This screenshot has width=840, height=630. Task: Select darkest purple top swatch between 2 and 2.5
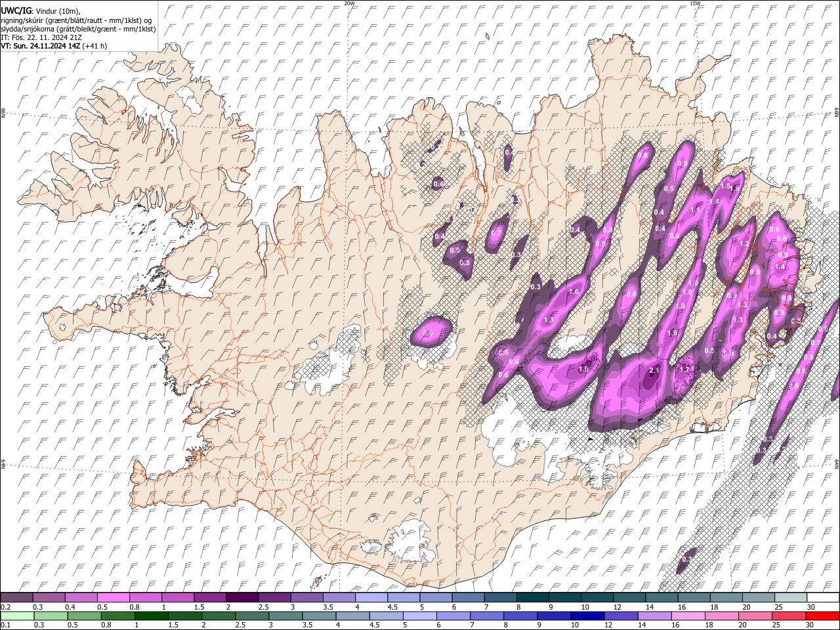point(242,598)
